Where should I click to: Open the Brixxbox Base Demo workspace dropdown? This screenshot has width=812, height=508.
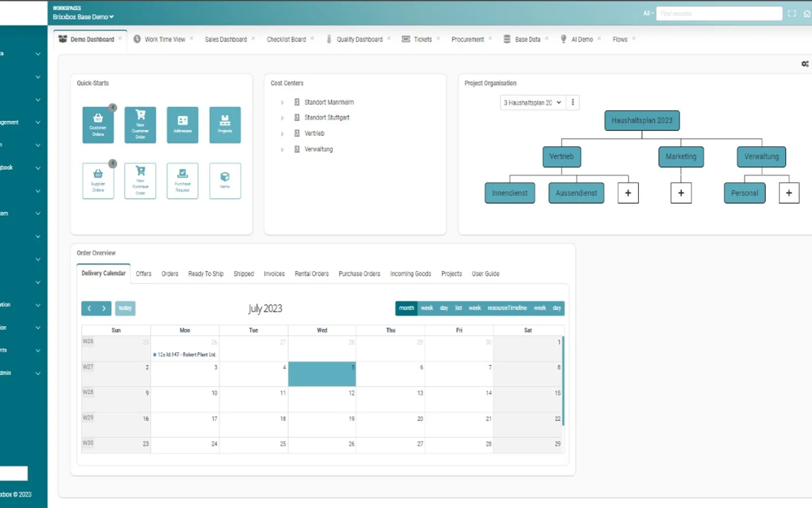[83, 17]
